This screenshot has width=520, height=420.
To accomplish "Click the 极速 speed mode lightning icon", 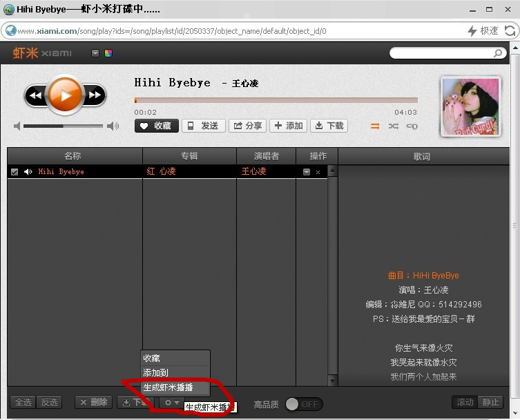I will click(x=472, y=31).
